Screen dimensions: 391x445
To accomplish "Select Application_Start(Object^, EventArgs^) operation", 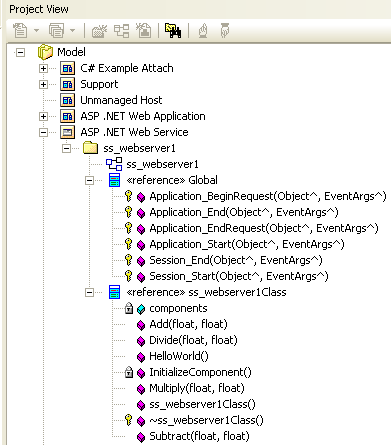I will click(x=247, y=244).
